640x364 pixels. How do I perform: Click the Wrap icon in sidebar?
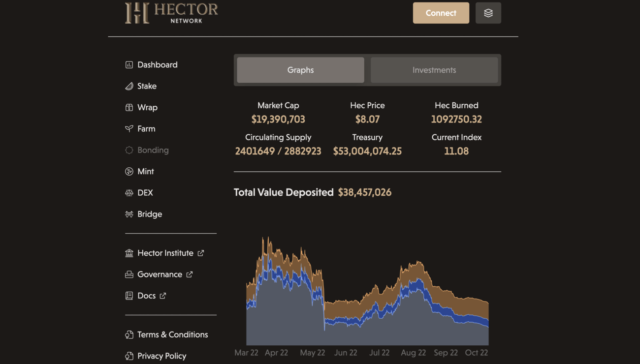coord(129,107)
